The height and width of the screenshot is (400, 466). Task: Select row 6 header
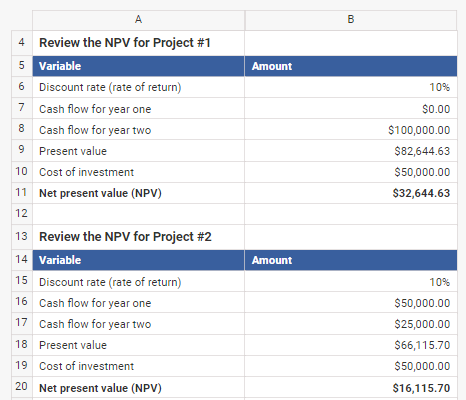(22, 87)
